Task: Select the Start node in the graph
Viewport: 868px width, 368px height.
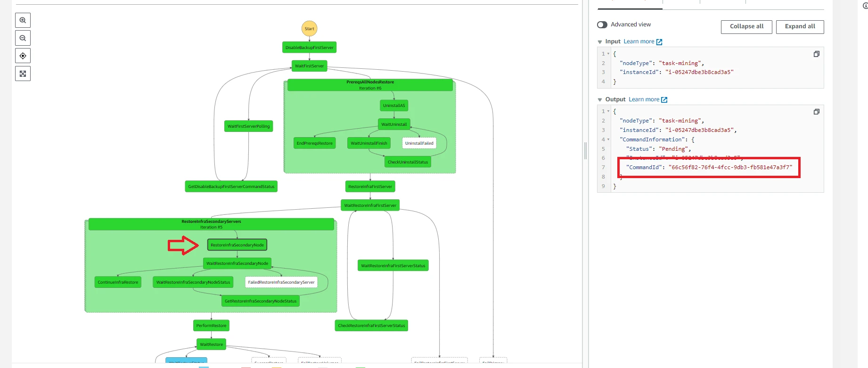Action: 309,29
